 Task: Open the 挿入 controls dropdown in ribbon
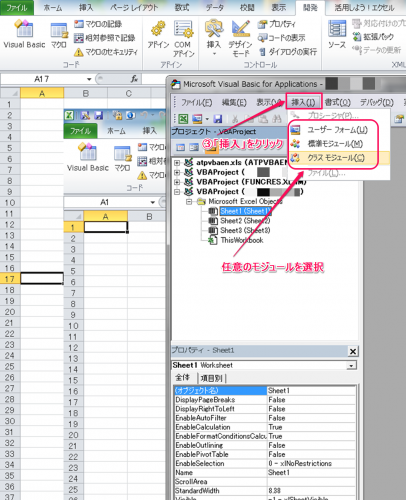coord(214,38)
